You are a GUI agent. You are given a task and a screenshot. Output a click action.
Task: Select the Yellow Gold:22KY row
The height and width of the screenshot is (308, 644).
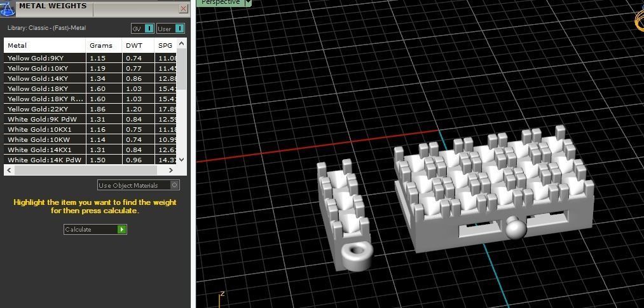point(90,109)
